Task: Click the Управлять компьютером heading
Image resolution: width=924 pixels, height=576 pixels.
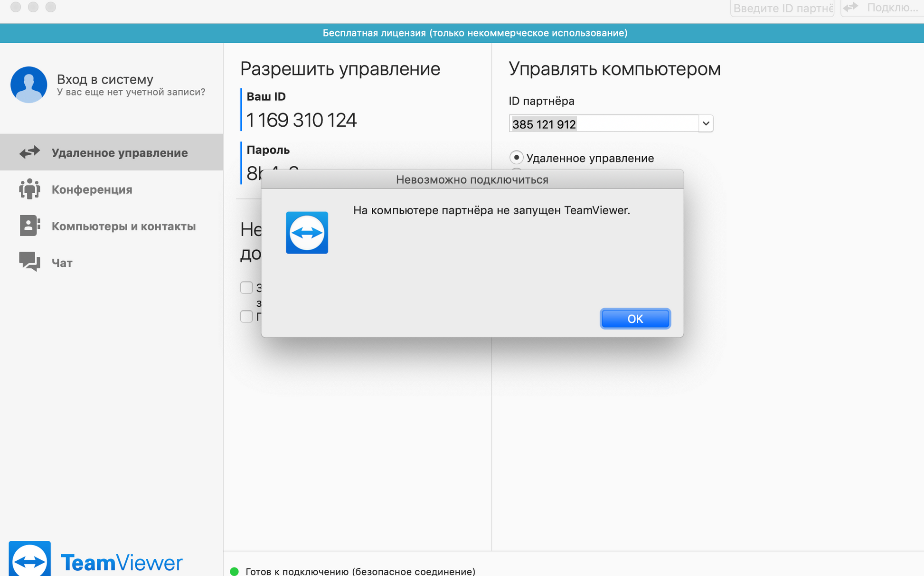Action: 614,69
